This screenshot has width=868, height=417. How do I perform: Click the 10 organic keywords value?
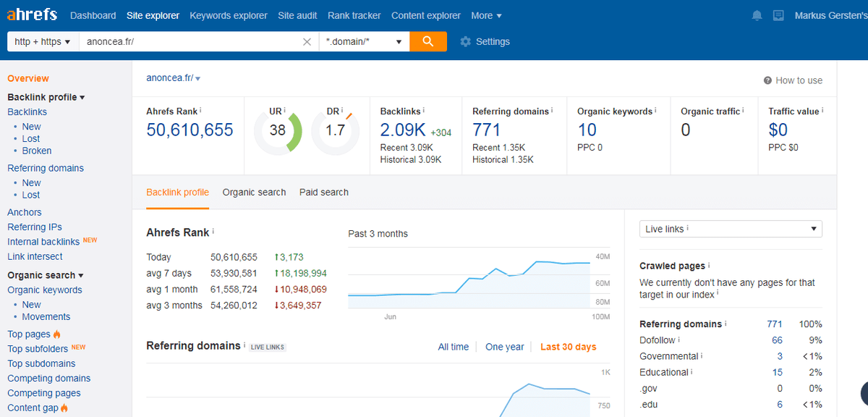pos(587,130)
